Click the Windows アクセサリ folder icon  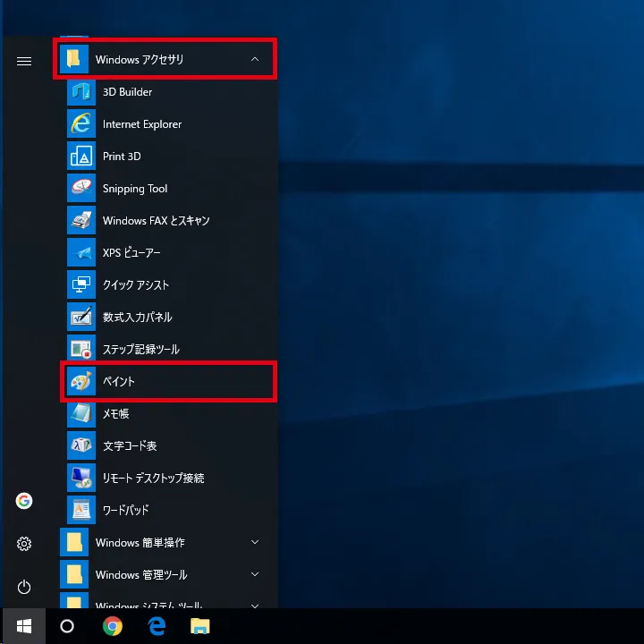click(x=74, y=59)
